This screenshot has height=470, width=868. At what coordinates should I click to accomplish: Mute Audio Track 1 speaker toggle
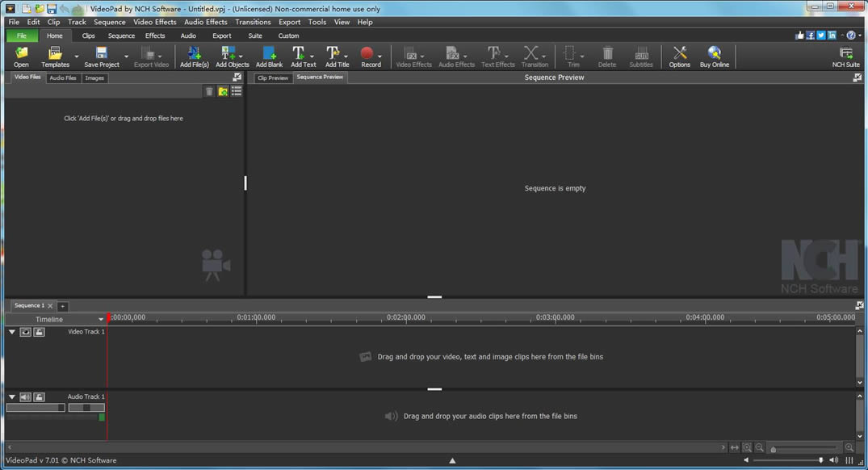coord(26,397)
